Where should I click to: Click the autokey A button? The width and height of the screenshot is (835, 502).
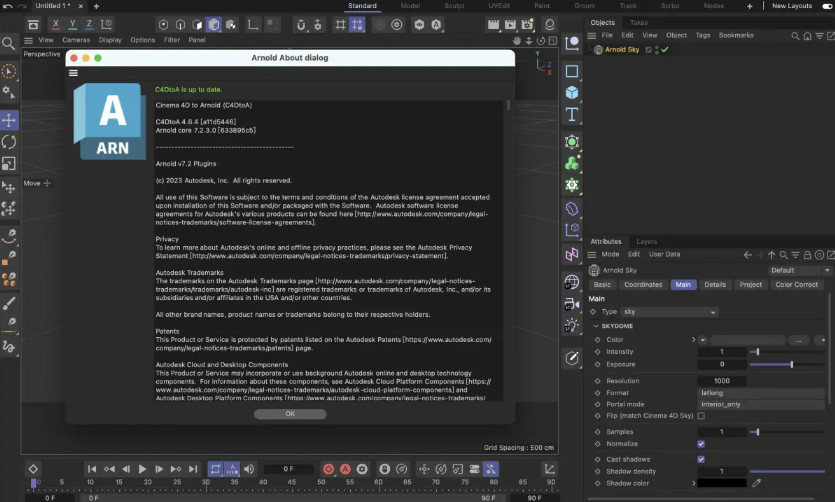click(x=346, y=469)
